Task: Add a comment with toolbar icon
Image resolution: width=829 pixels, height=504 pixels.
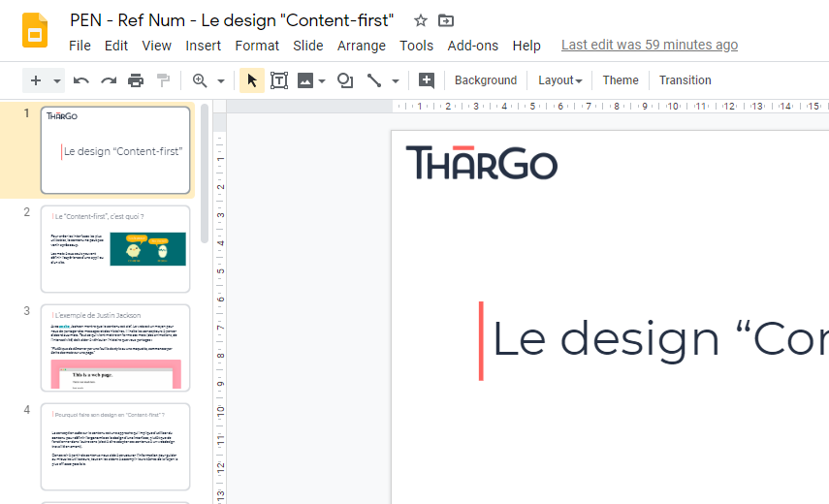Action: pyautogui.click(x=426, y=80)
